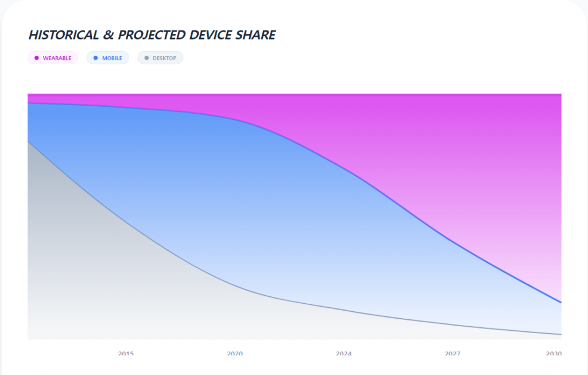Select the 2015 axis label

[x=126, y=353]
